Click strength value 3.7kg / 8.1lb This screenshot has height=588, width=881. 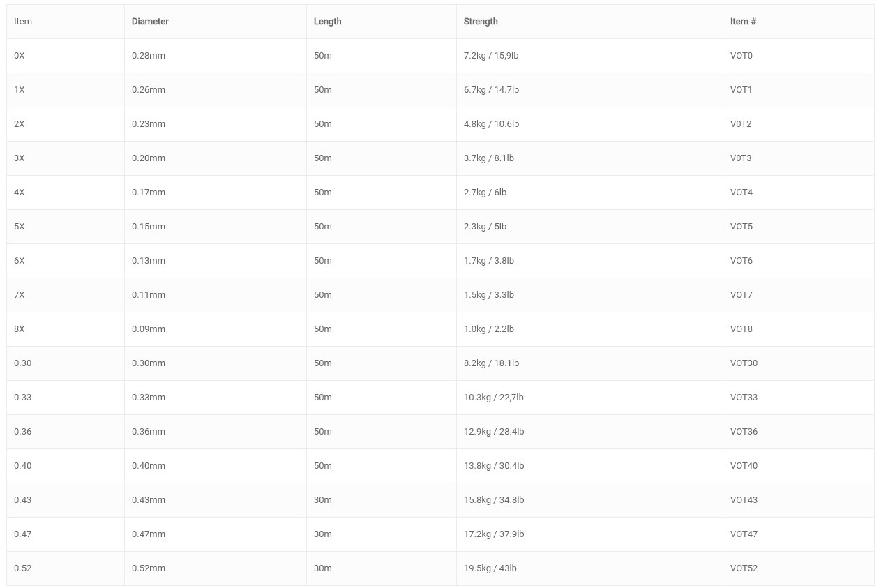pyautogui.click(x=489, y=158)
